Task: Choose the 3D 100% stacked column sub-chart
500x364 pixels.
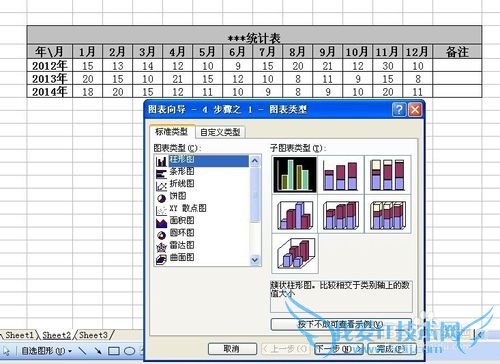Action: (388, 214)
